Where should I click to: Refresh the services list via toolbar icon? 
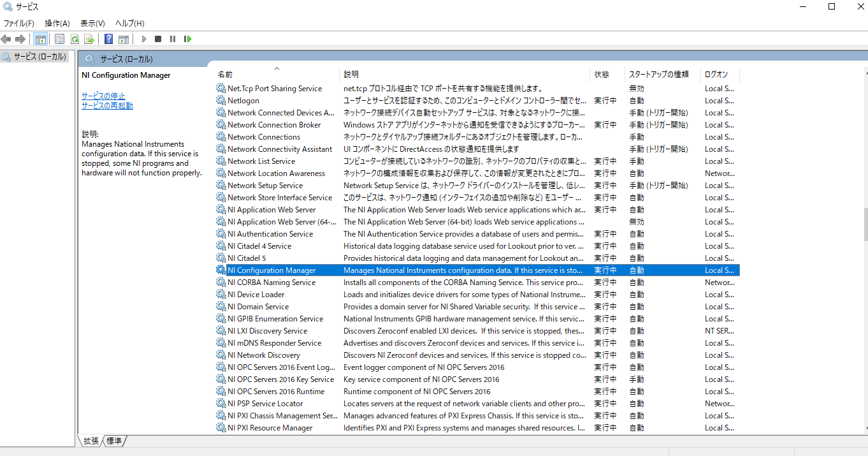pos(75,39)
